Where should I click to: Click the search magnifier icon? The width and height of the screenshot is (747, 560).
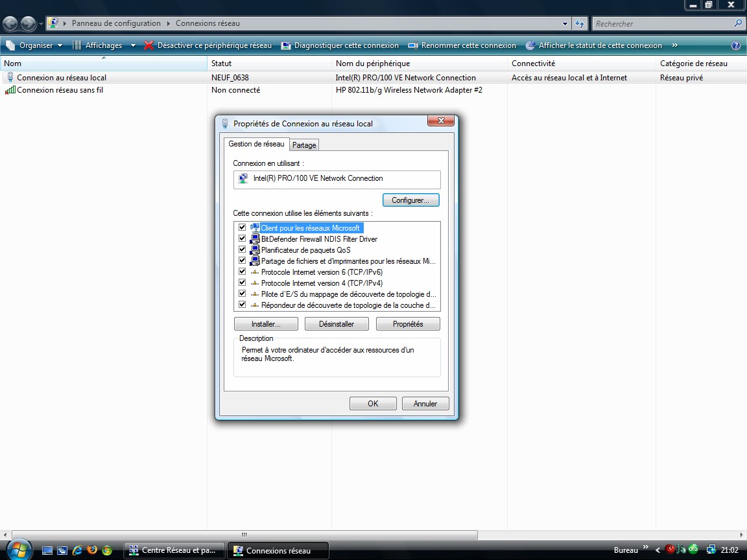point(738,23)
